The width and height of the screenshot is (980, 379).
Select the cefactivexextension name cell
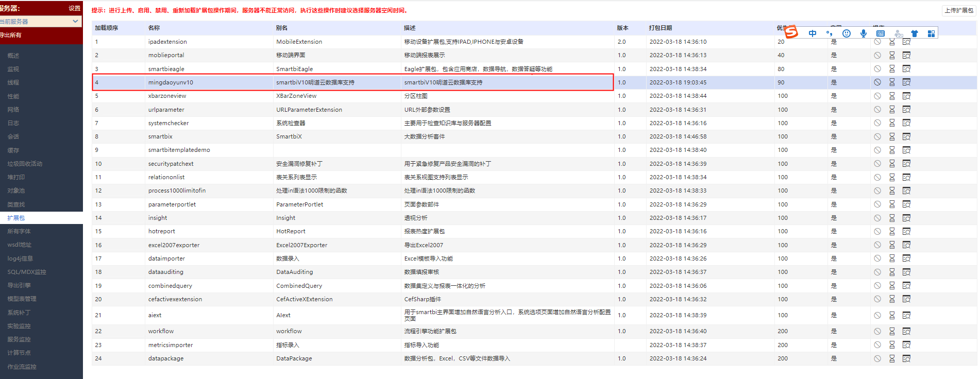175,299
